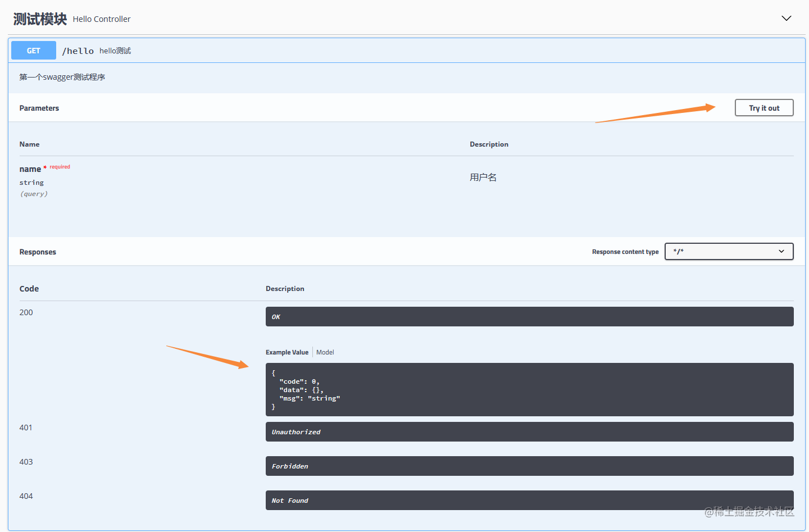Click the (query) location label
Image resolution: width=809 pixels, height=532 pixels.
pos(34,194)
